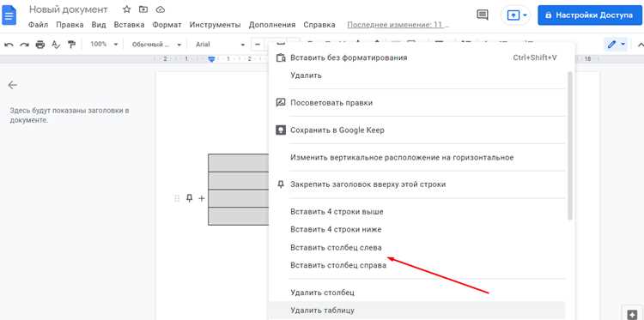
Task: Click the paste without formatting icon
Action: [x=281, y=57]
